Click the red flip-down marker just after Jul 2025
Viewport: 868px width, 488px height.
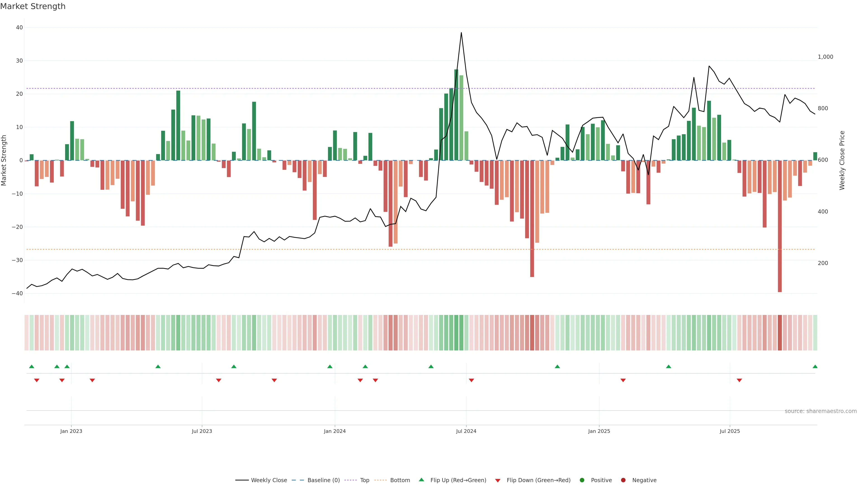pos(739,380)
